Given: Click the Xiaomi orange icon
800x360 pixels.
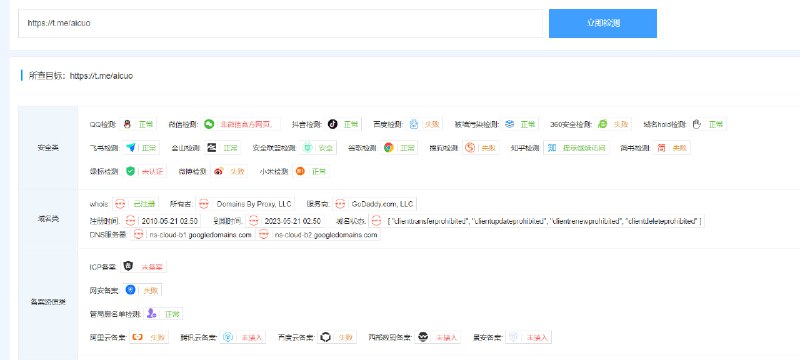Looking at the screenshot, I should pyautogui.click(x=300, y=171).
